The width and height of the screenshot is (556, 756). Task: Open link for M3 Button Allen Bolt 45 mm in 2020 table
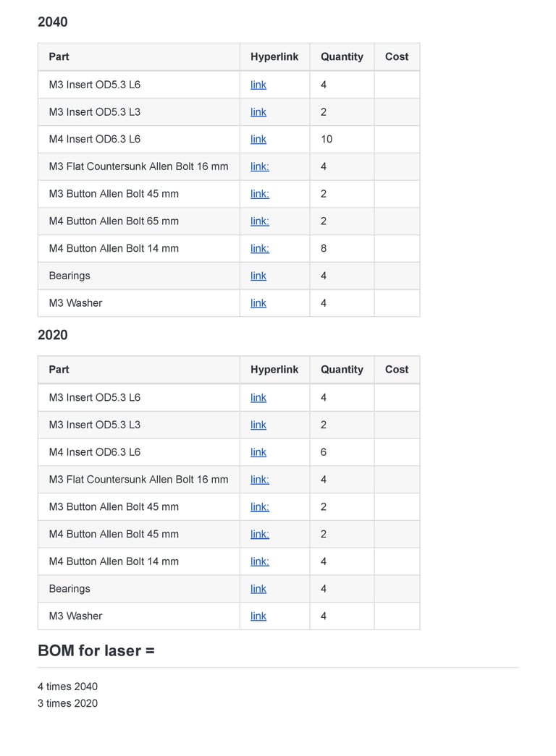pyautogui.click(x=260, y=506)
